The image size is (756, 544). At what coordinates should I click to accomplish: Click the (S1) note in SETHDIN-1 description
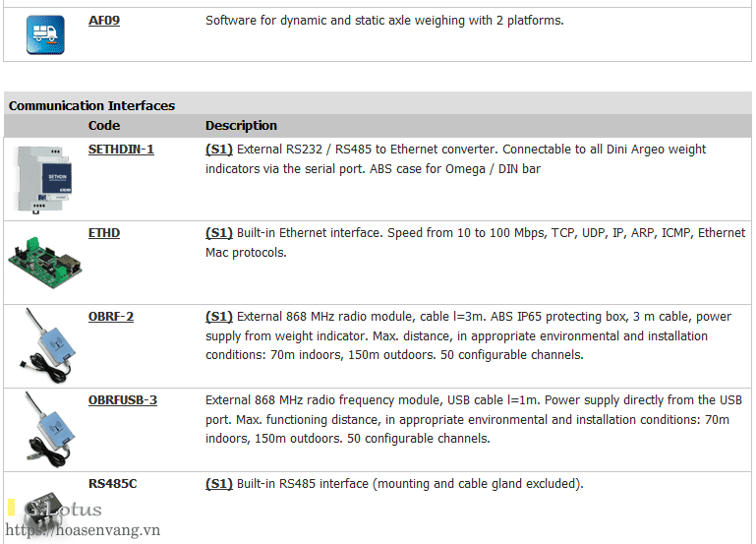pyautogui.click(x=218, y=150)
